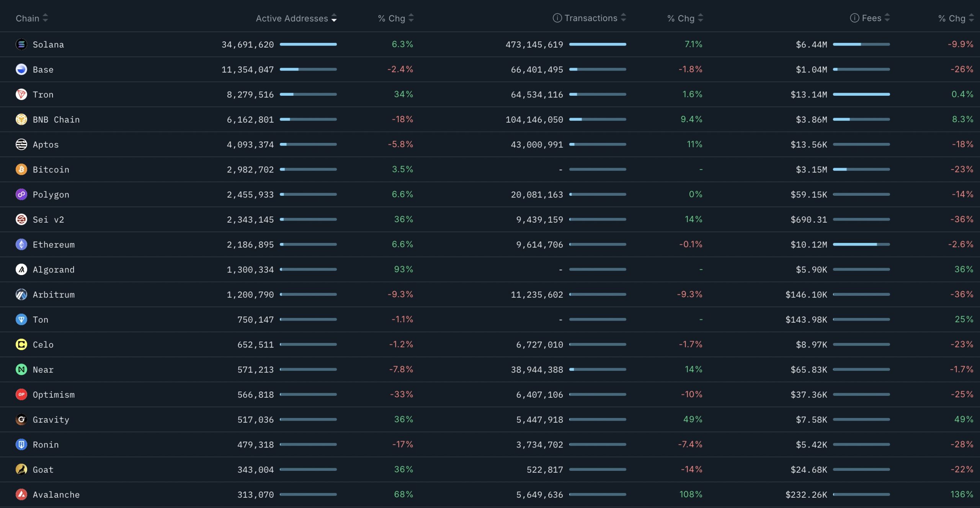Click the Aptos chain logo icon
The image size is (980, 508).
tap(21, 144)
